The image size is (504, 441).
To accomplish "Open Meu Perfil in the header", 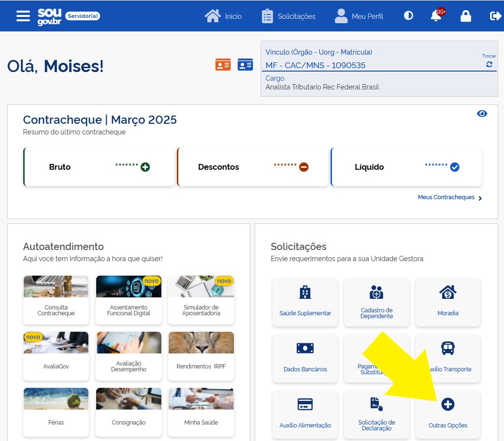I will [x=359, y=16].
